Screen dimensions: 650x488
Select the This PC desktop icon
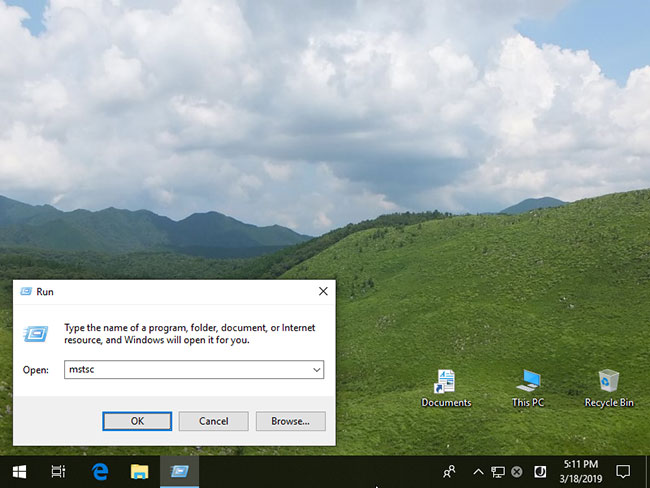pyautogui.click(x=528, y=388)
